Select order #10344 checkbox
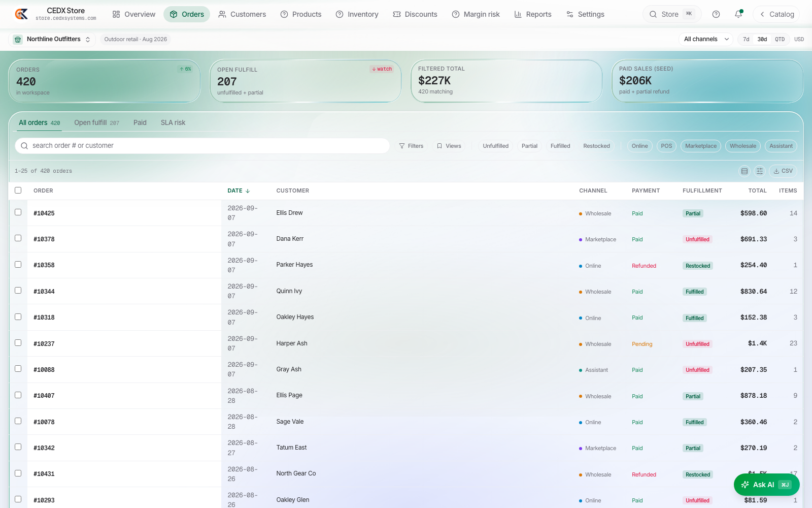This screenshot has width=812, height=508. point(18,291)
